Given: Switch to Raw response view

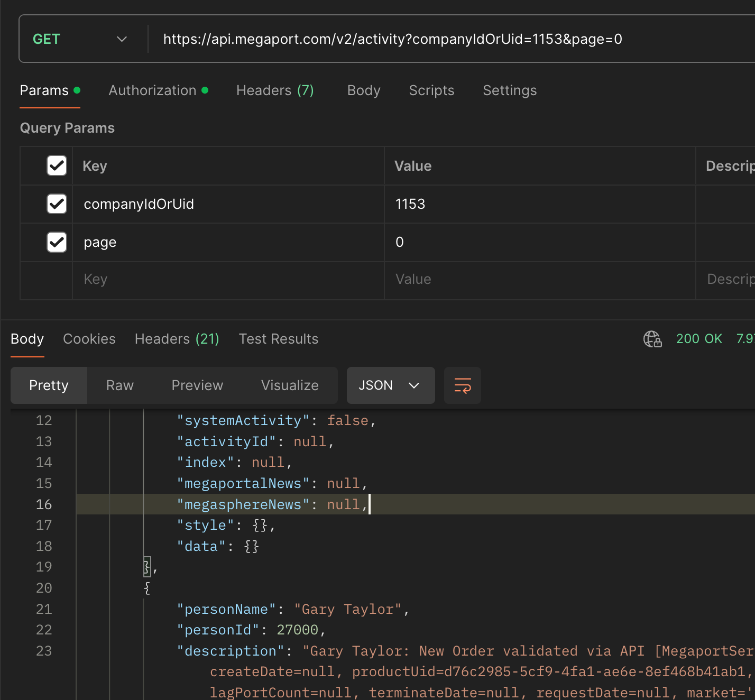Looking at the screenshot, I should (120, 385).
